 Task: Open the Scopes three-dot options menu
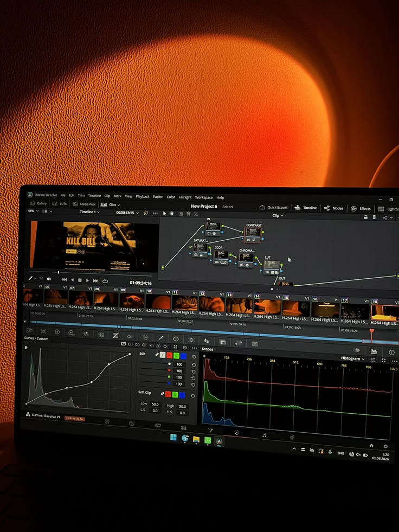click(395, 361)
